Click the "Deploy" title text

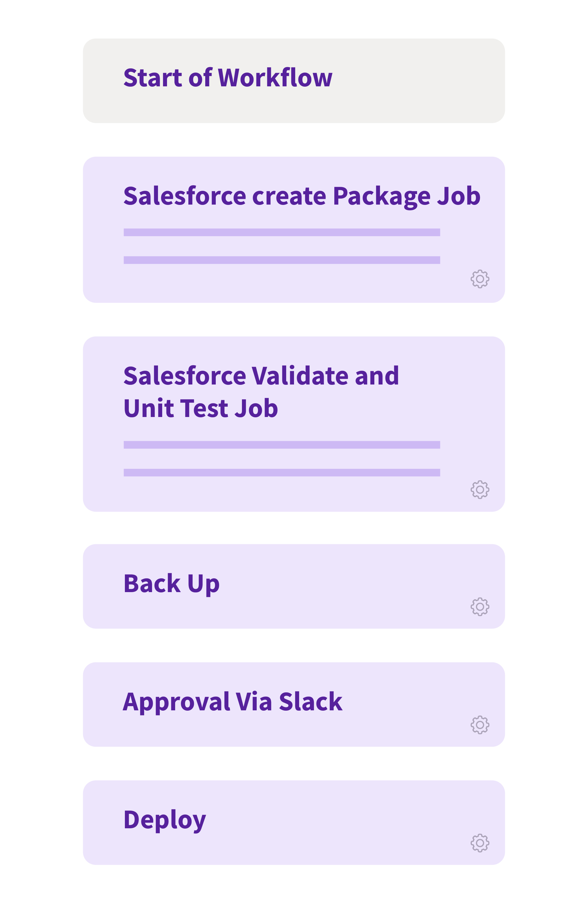point(165,820)
